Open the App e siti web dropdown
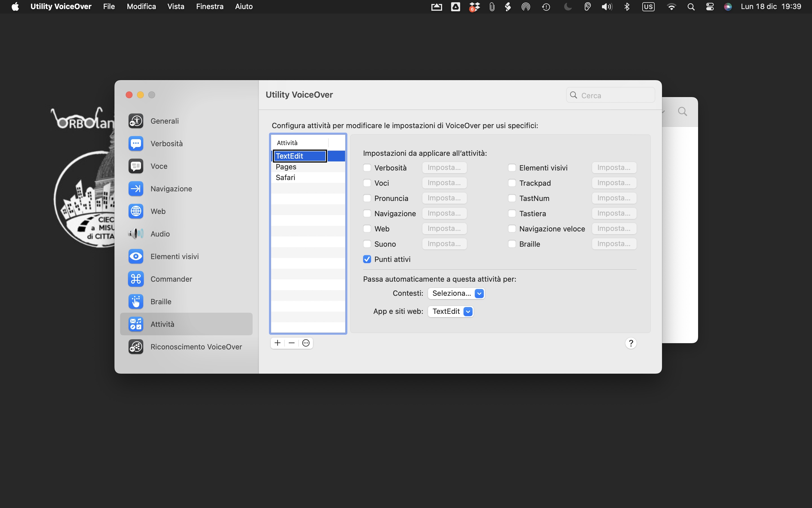 click(451, 312)
